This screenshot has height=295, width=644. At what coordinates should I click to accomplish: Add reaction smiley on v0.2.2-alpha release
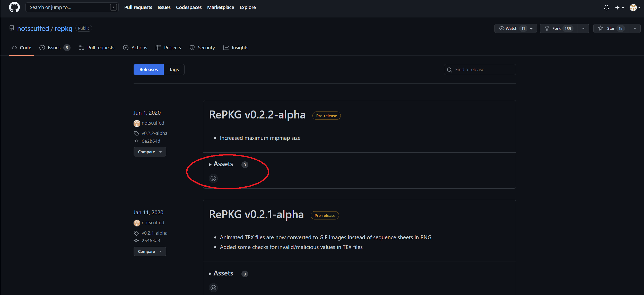(x=213, y=178)
